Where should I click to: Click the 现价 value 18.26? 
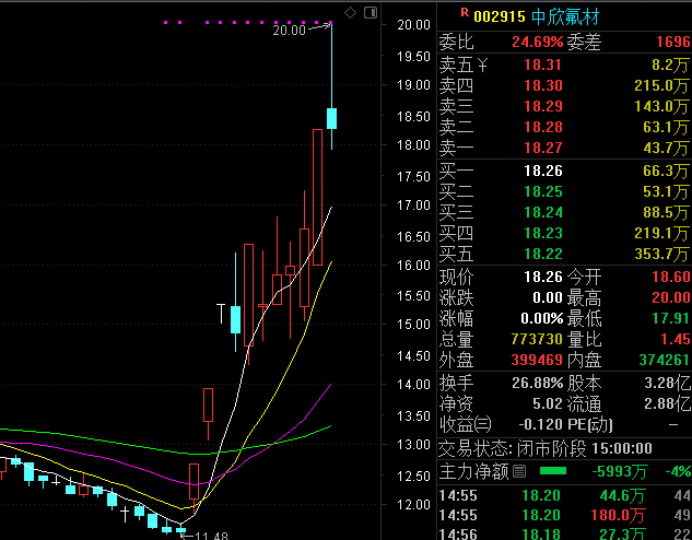[543, 277]
